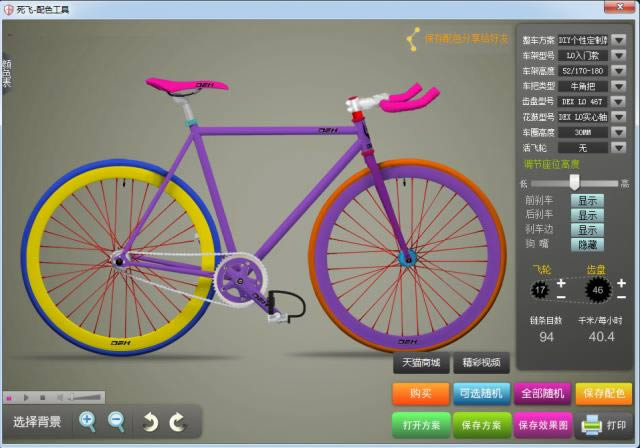The image size is (640, 448).
Task: Click the 保存配色 button
Action: pyautogui.click(x=604, y=394)
